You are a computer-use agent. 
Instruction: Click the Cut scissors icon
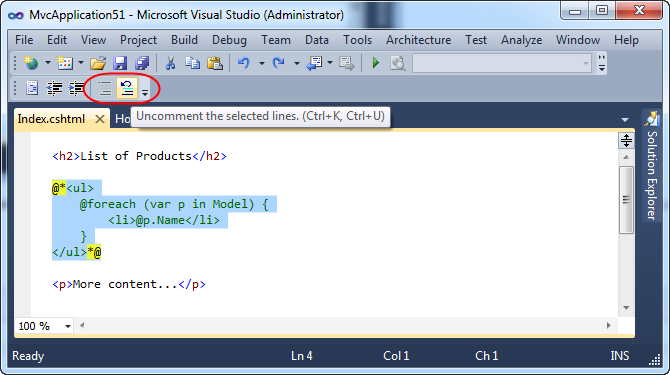coord(170,63)
